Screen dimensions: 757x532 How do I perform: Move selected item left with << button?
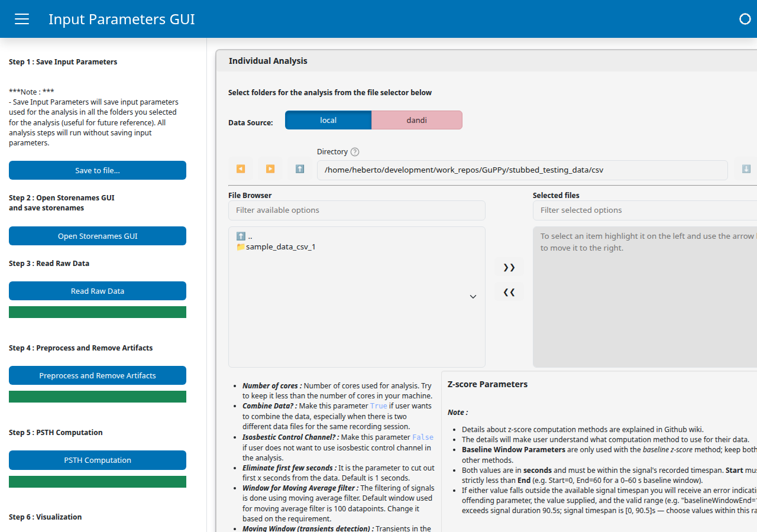[x=509, y=292]
